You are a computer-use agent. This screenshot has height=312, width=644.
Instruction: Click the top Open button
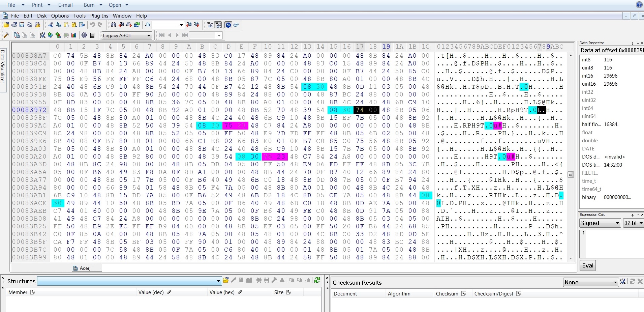[115, 5]
